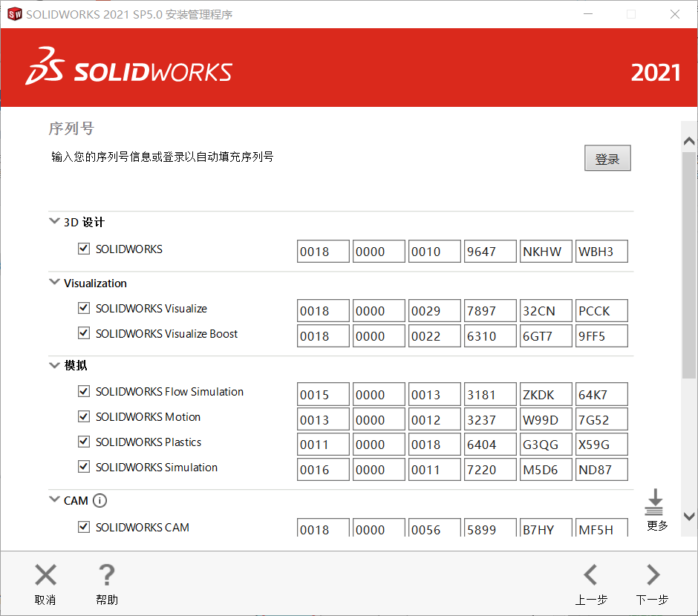This screenshot has height=616, width=698.
Task: Click the scrollbar up arrow
Action: tap(688, 140)
